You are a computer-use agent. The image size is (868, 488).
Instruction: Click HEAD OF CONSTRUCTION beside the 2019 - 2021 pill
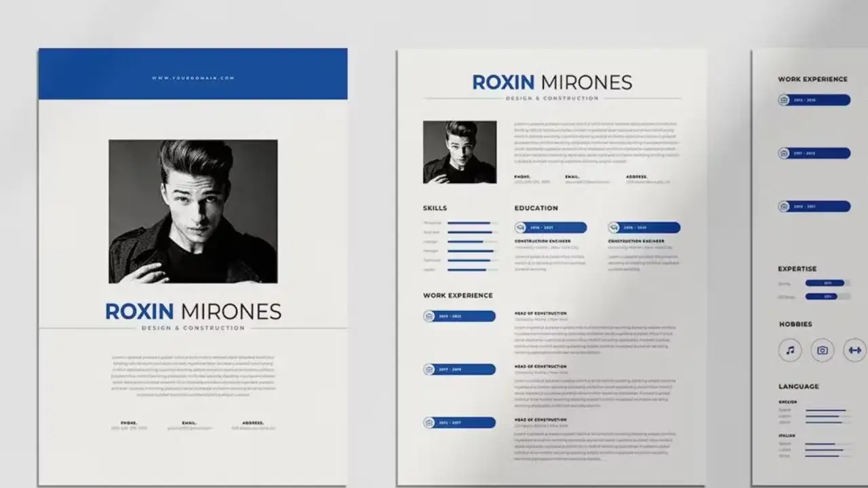pyautogui.click(x=540, y=313)
